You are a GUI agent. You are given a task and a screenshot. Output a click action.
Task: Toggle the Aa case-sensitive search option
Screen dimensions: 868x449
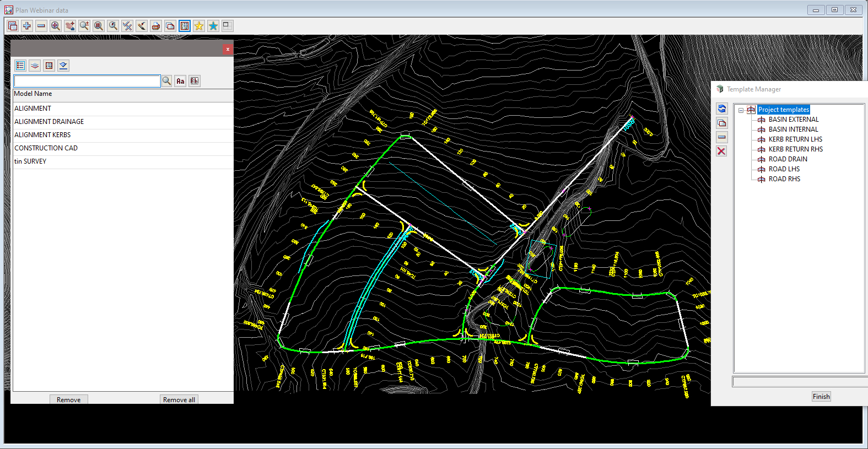point(180,81)
